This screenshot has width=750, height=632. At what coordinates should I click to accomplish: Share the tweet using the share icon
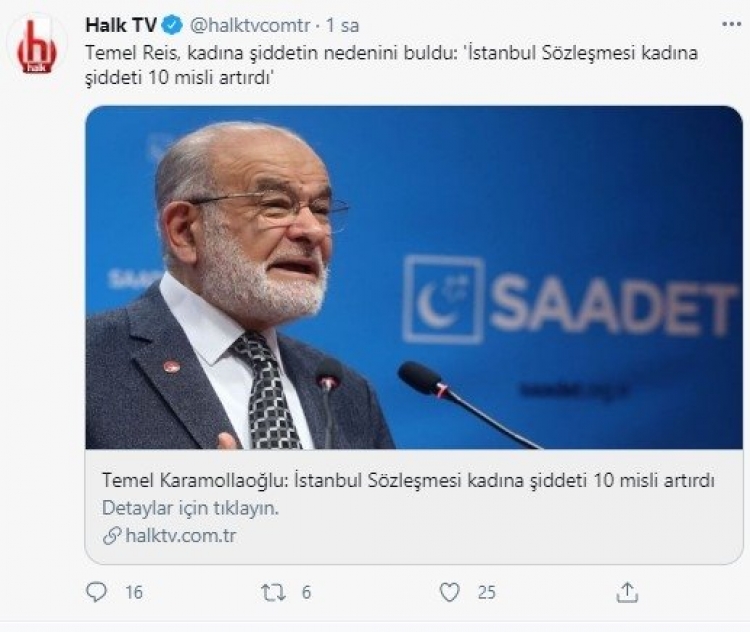click(627, 592)
